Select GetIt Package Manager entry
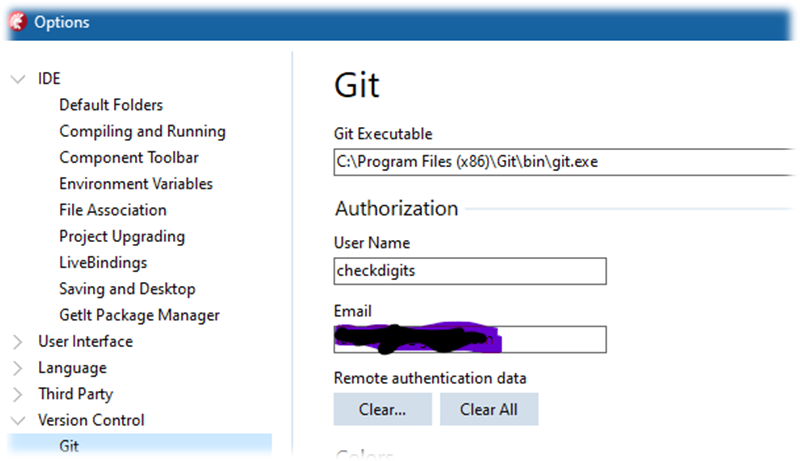Image resolution: width=800 pixels, height=461 pixels. click(x=139, y=315)
